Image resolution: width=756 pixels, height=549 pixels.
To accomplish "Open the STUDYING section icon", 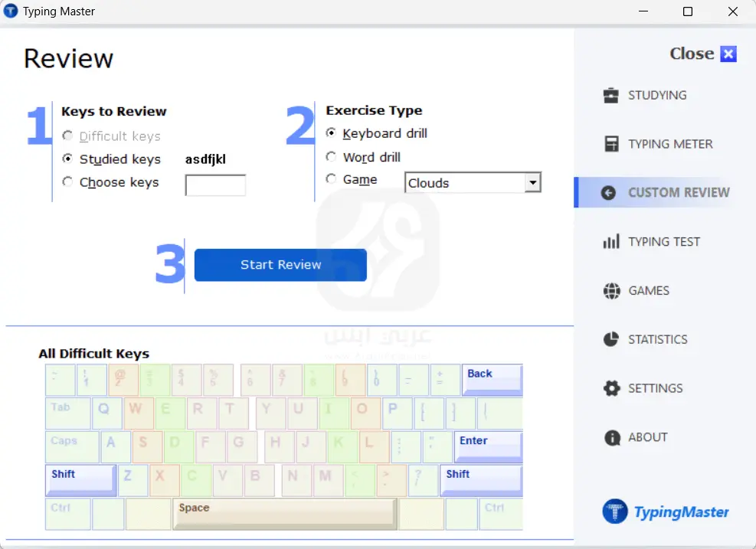I will point(611,95).
